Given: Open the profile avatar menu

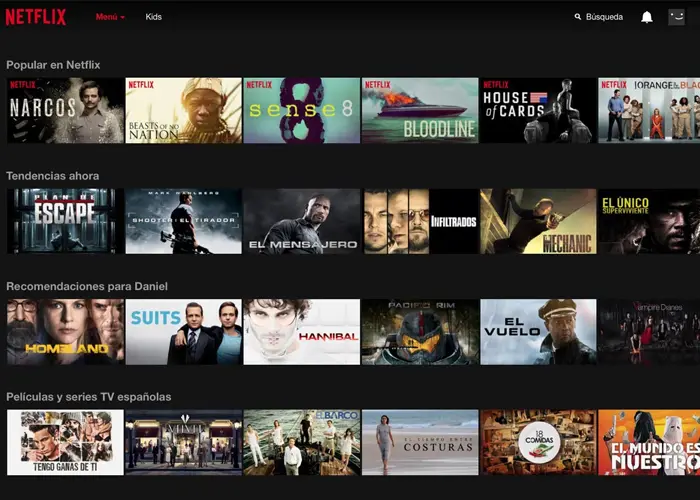Looking at the screenshot, I should click(x=676, y=17).
